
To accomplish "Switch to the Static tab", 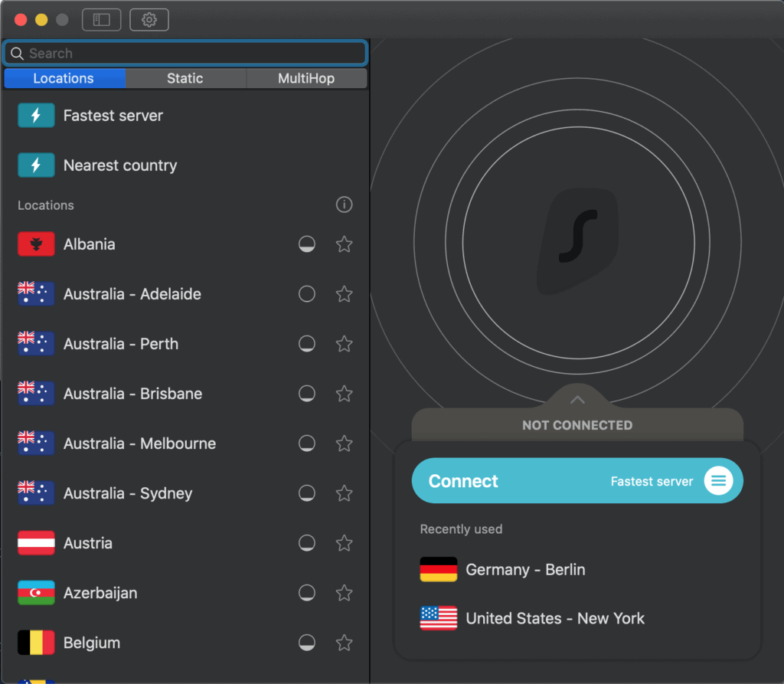I will click(x=185, y=78).
